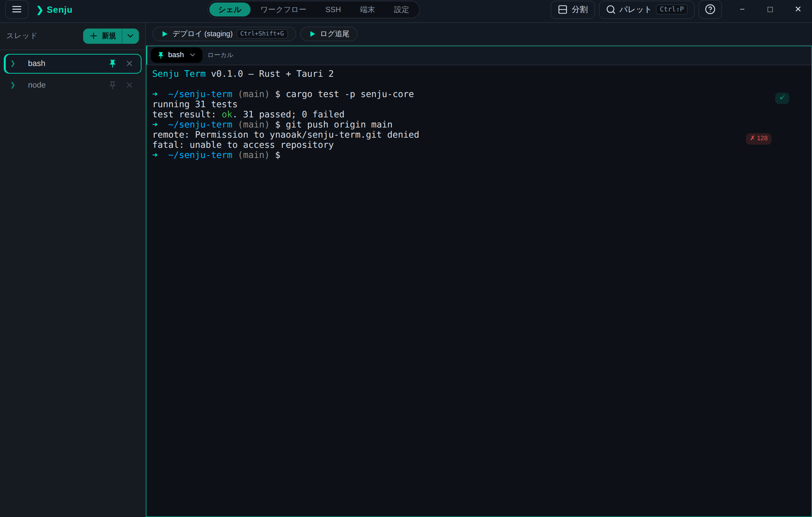Expand the bash thread chevron

[x=13, y=63]
